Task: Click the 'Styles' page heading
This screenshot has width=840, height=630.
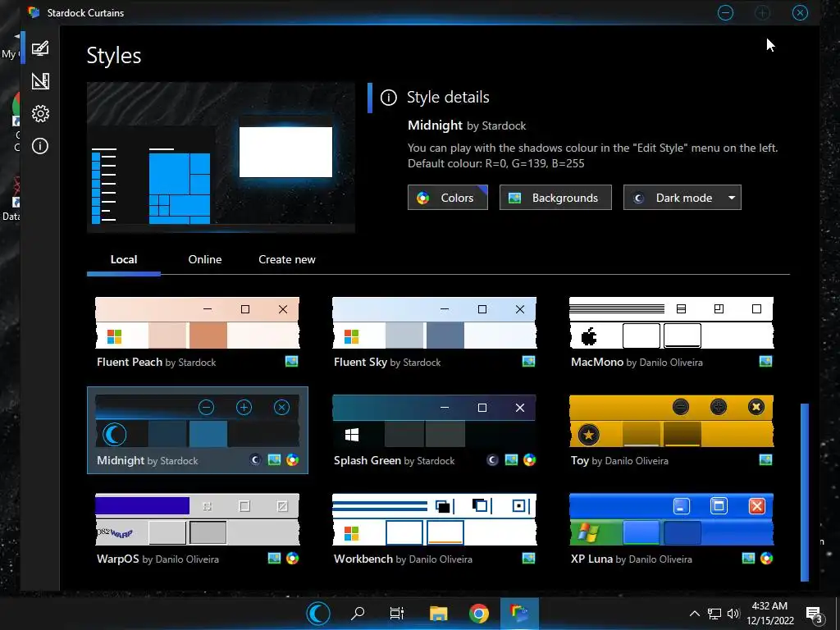Action: pyautogui.click(x=114, y=56)
